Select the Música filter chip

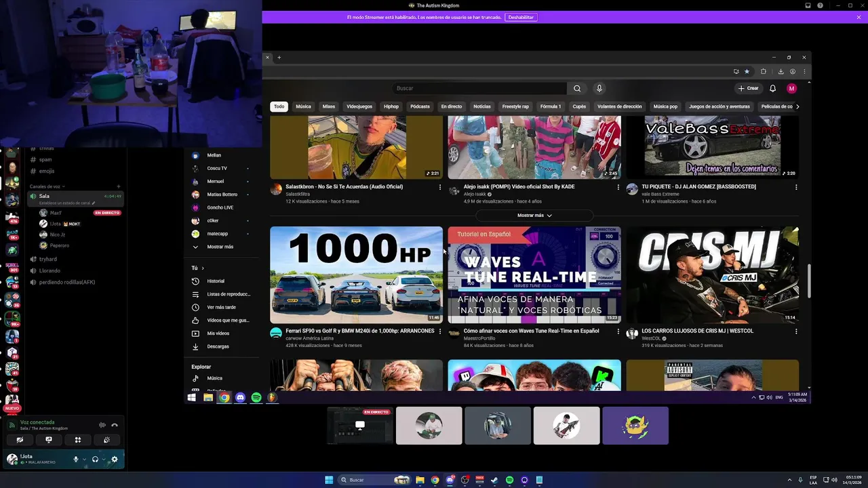coord(303,106)
